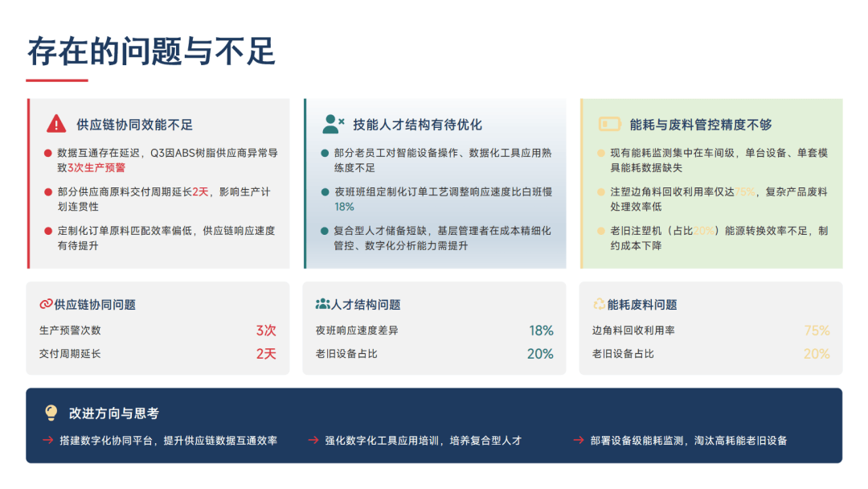The height and width of the screenshot is (489, 868).
Task: Click the green 18% night shift value
Action: [541, 331]
